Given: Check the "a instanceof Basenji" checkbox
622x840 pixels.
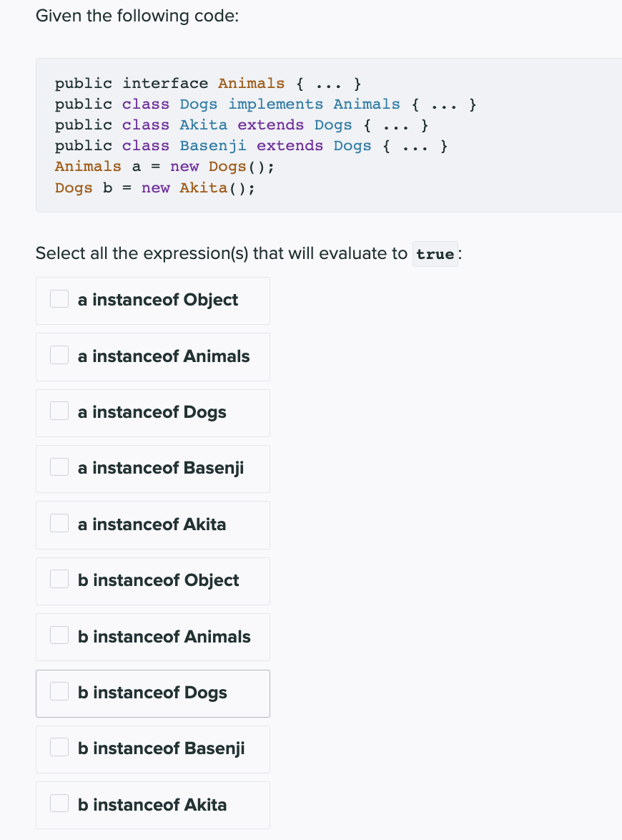Looking at the screenshot, I should coord(59,467).
